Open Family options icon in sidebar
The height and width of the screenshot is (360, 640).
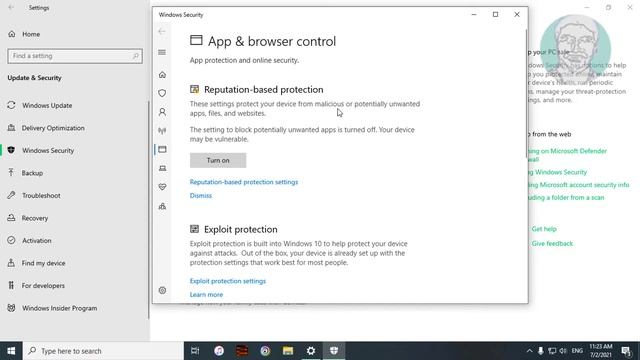point(162,206)
